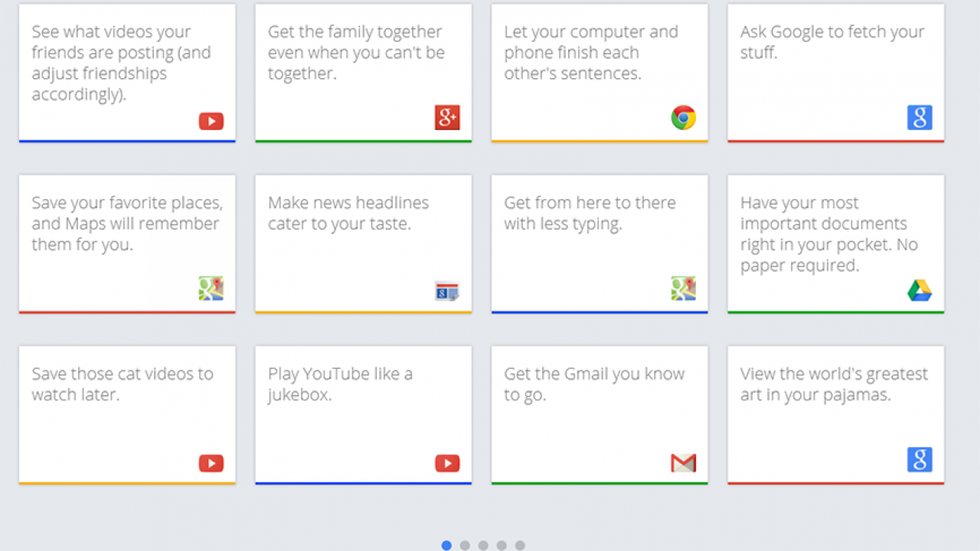Image resolution: width=980 pixels, height=551 pixels.
Task: Click the Google icon on the greatest art card
Action: point(920,460)
